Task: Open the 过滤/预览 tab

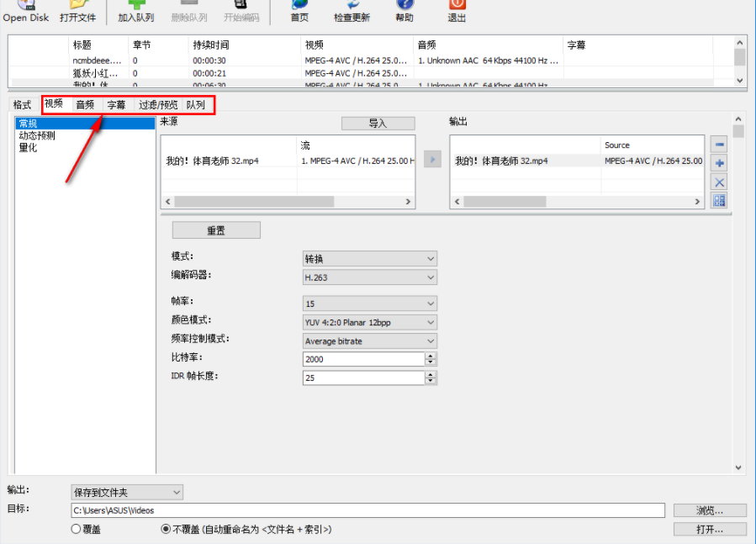Action: coord(160,104)
